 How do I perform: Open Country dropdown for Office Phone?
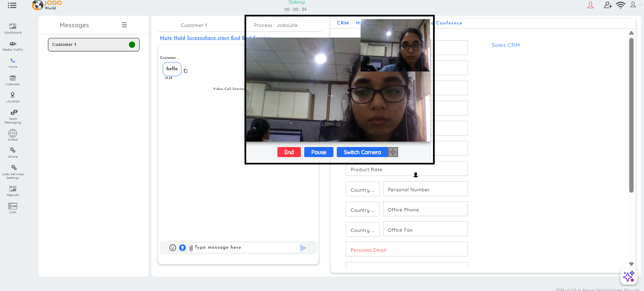[x=363, y=209]
